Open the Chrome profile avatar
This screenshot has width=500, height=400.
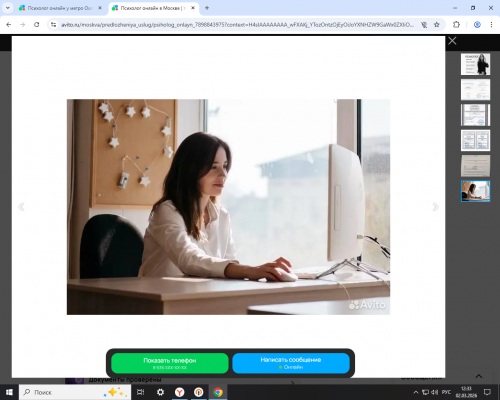click(477, 25)
